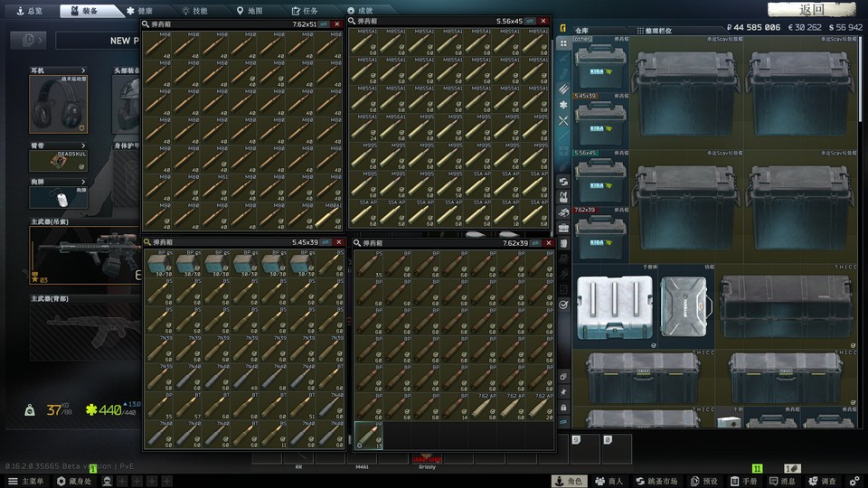Open the stash ammo case tagged 5.56x45
The image size is (868, 488).
click(600, 179)
